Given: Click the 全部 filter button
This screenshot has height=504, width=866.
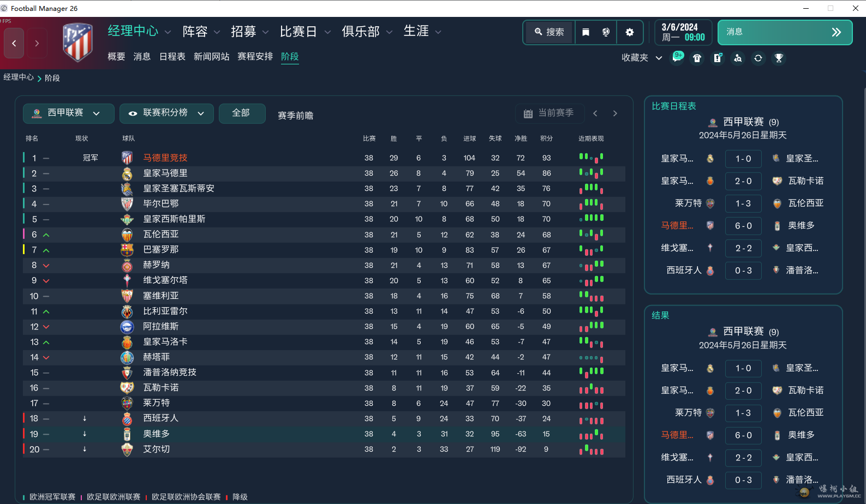Looking at the screenshot, I should click(242, 113).
